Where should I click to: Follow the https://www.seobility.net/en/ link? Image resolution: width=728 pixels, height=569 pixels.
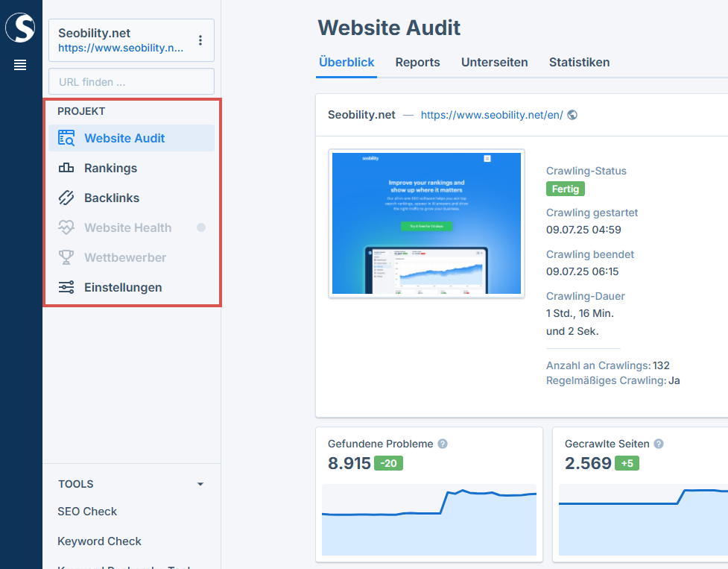click(x=492, y=115)
